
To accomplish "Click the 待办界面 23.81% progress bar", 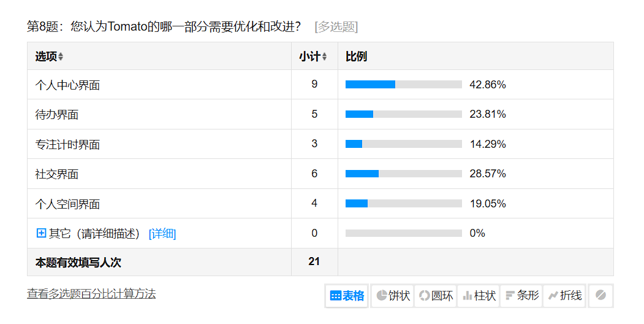I will [403, 114].
